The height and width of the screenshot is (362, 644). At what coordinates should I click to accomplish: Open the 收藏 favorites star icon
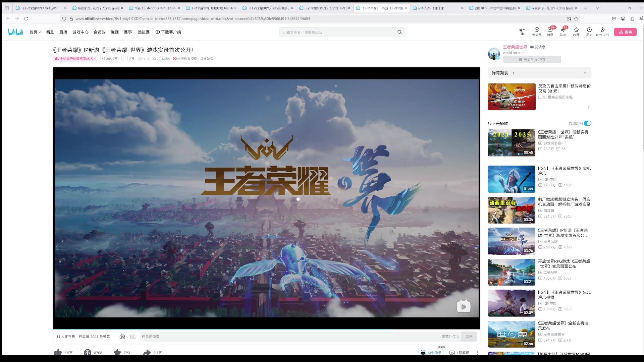tap(576, 32)
